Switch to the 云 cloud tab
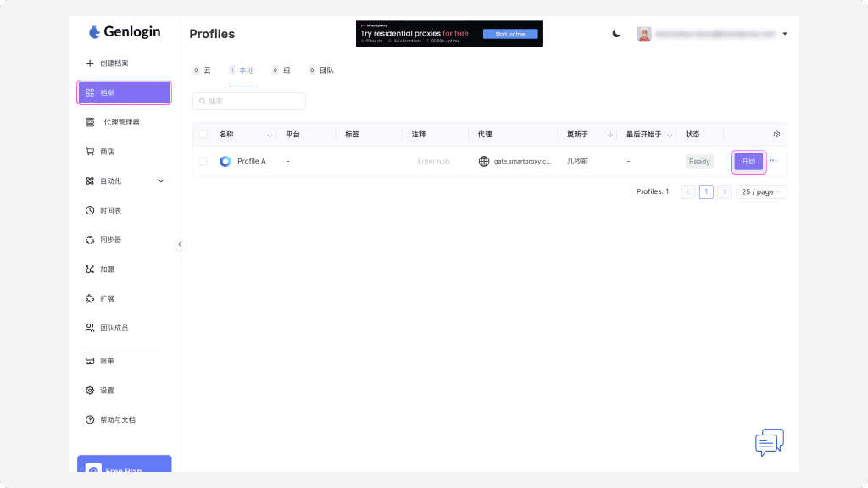Viewport: 868px width, 488px height. tap(202, 70)
